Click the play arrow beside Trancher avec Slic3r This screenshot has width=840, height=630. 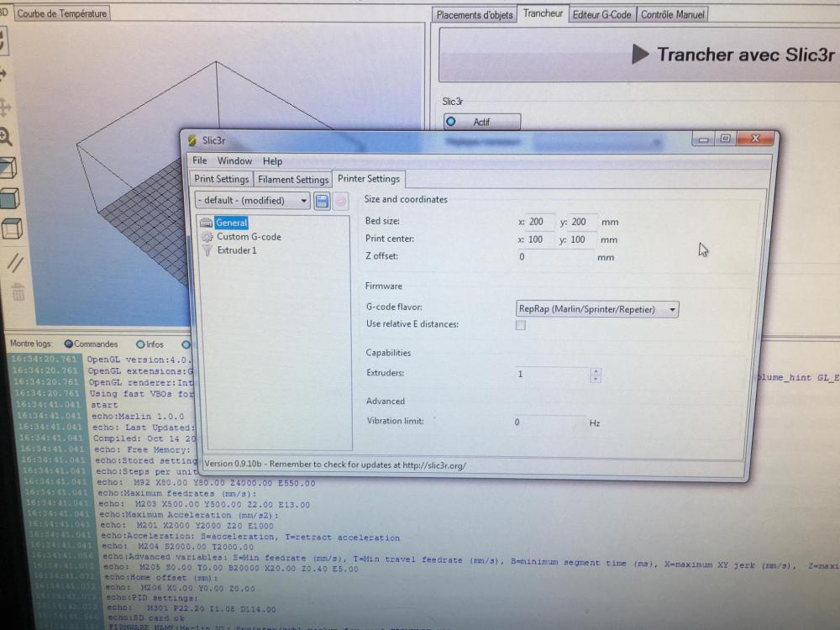tap(640, 54)
